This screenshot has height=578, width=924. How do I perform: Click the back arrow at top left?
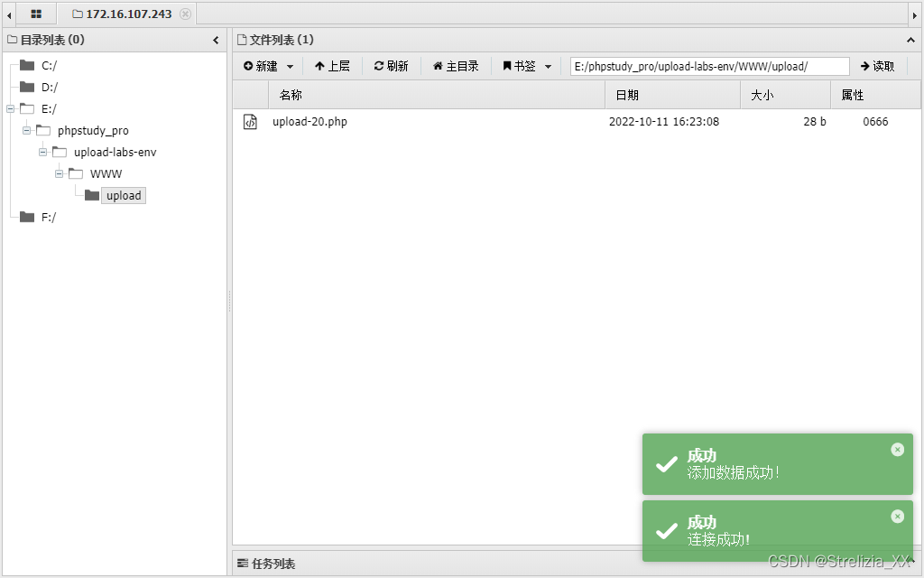click(9, 14)
